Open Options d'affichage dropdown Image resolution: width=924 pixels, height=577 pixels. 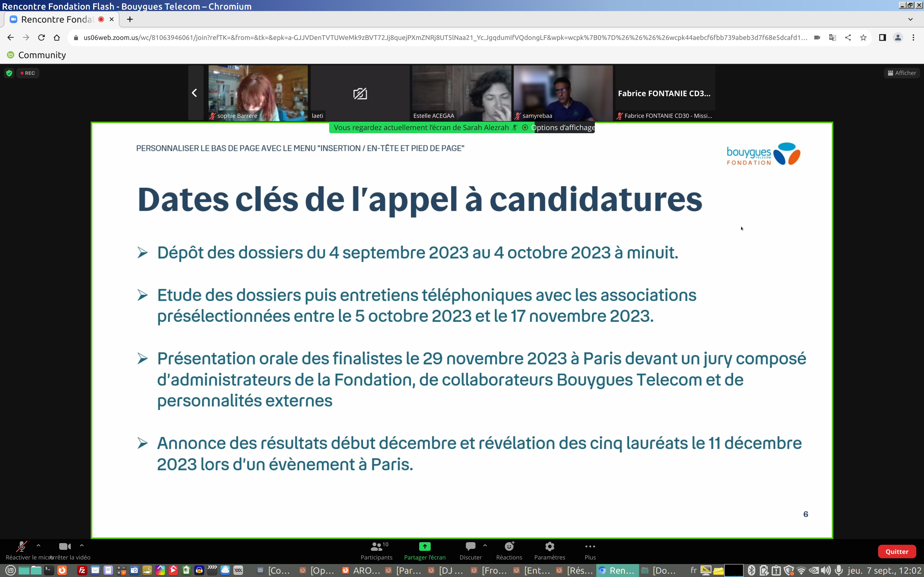click(x=562, y=127)
